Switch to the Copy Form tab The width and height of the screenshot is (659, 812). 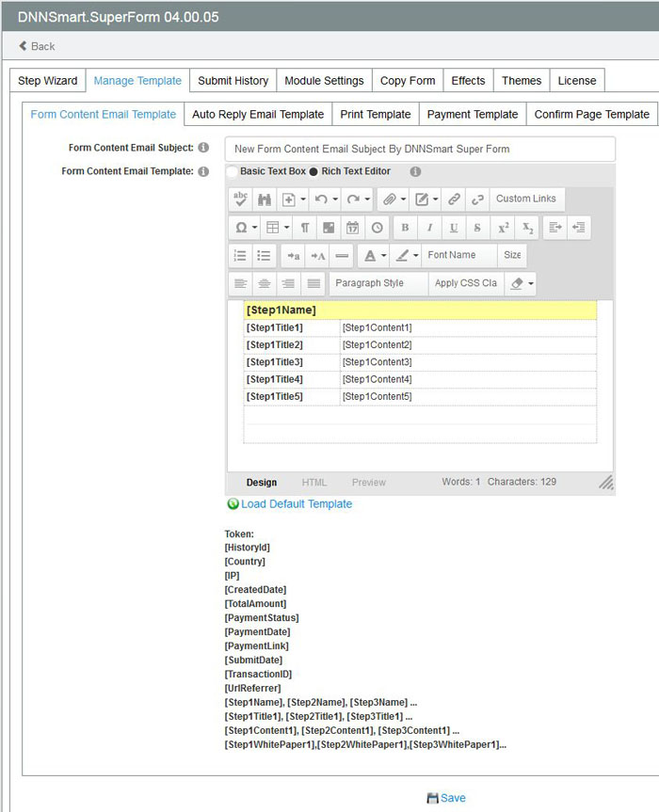pos(408,81)
